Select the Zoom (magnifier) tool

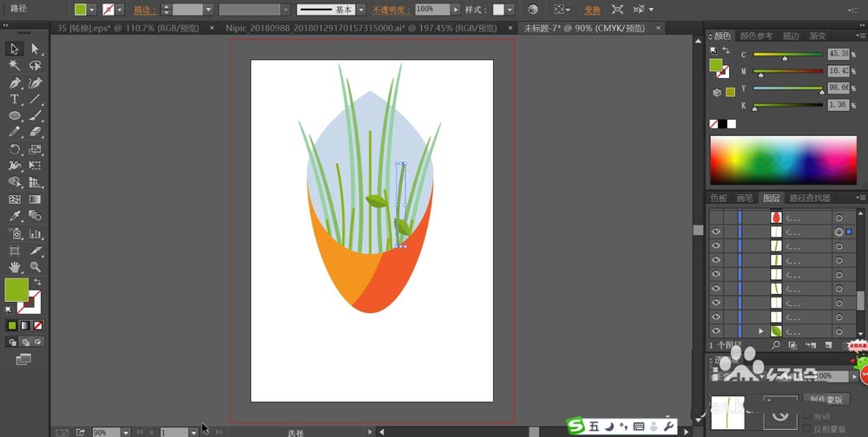[35, 267]
